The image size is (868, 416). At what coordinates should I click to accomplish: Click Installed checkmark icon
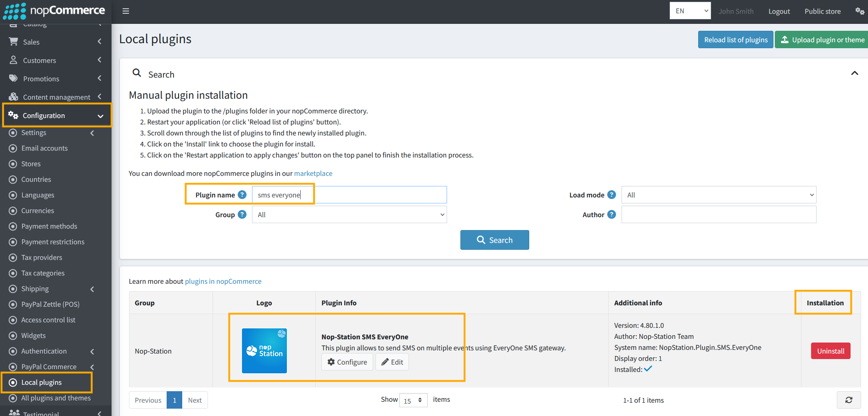[x=648, y=369]
